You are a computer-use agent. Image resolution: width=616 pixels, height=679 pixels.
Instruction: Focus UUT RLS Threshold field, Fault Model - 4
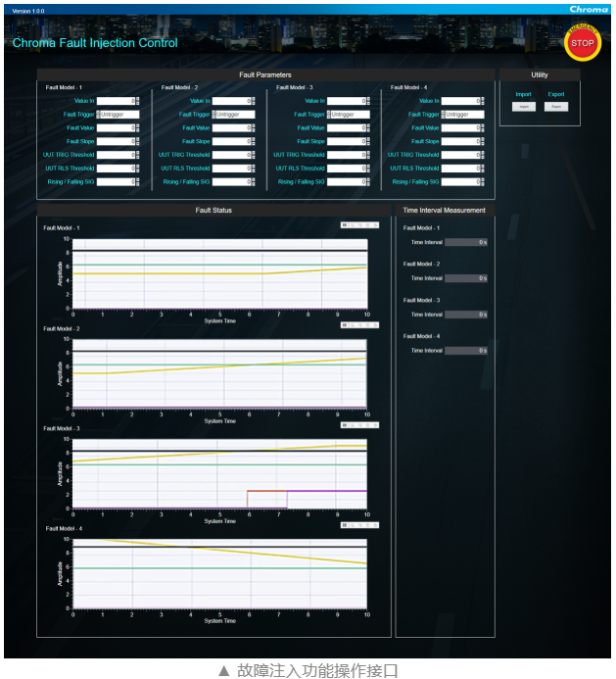click(460, 169)
